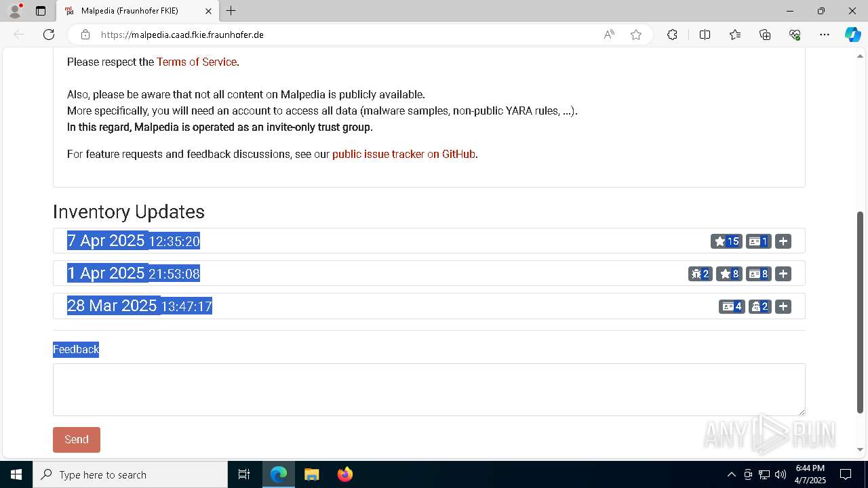Open the Favorites list
The width and height of the screenshot is (868, 488).
735,35
